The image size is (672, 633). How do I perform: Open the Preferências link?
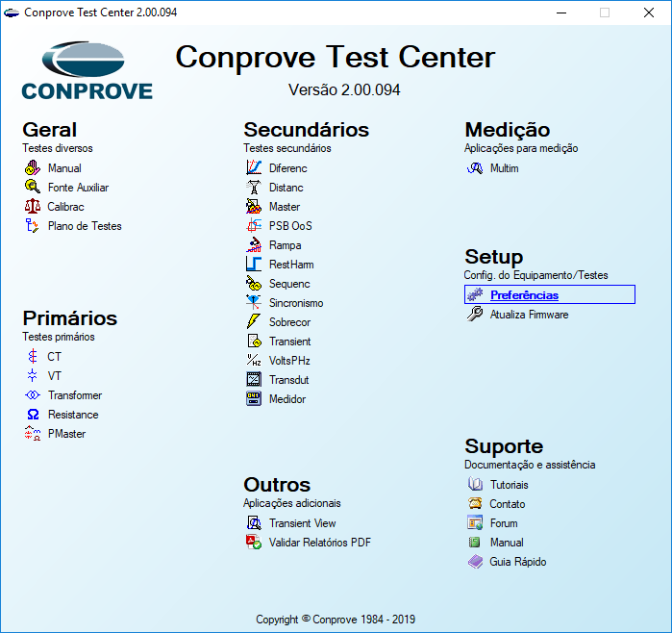click(x=524, y=295)
